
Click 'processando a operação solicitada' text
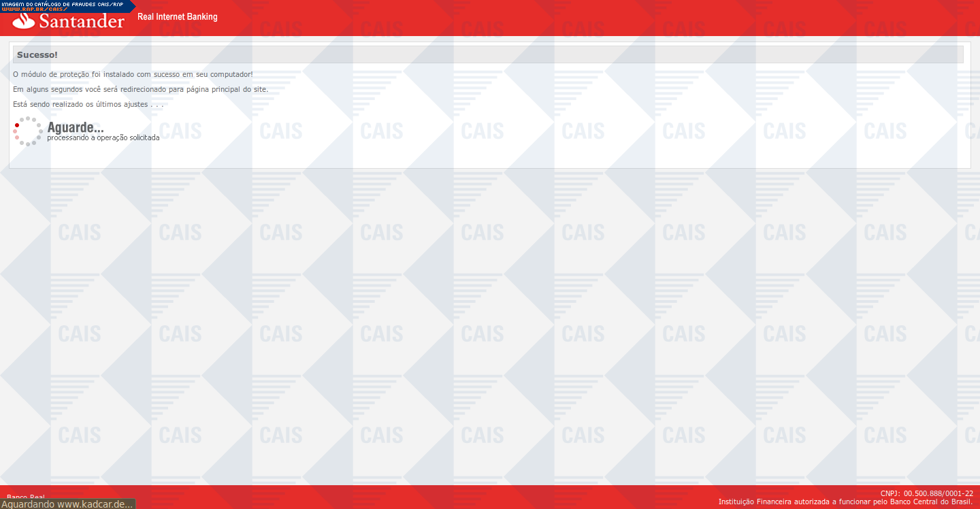point(103,137)
